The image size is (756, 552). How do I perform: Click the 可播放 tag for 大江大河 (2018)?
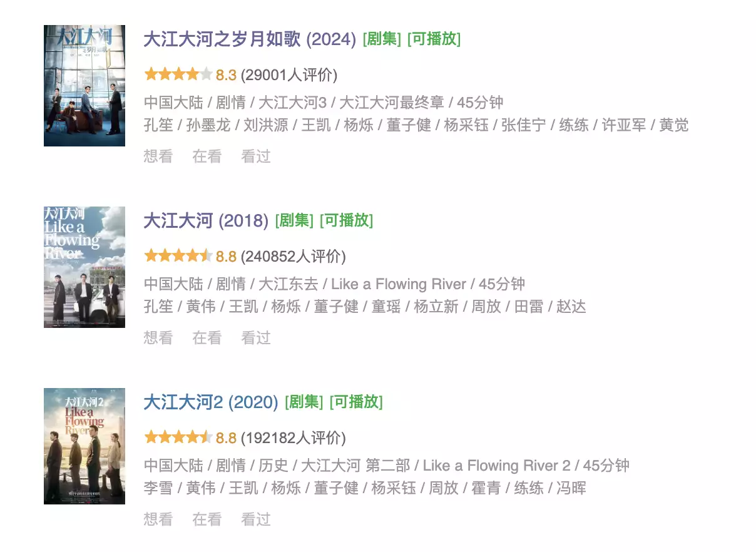(346, 220)
